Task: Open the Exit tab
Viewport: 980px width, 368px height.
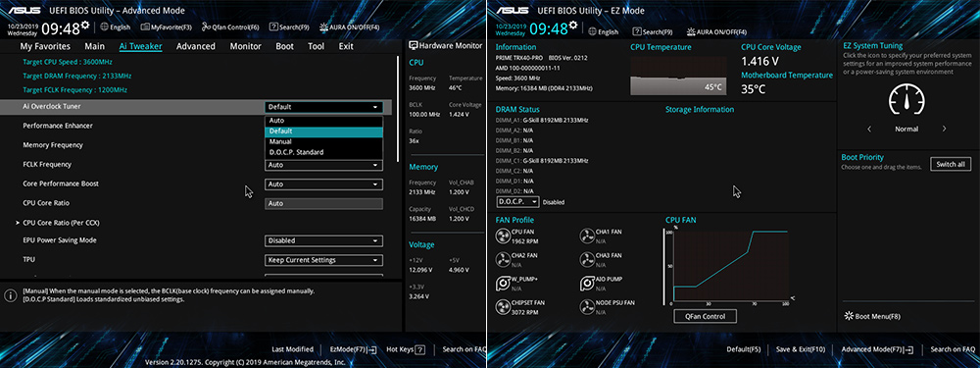Action: 346,46
